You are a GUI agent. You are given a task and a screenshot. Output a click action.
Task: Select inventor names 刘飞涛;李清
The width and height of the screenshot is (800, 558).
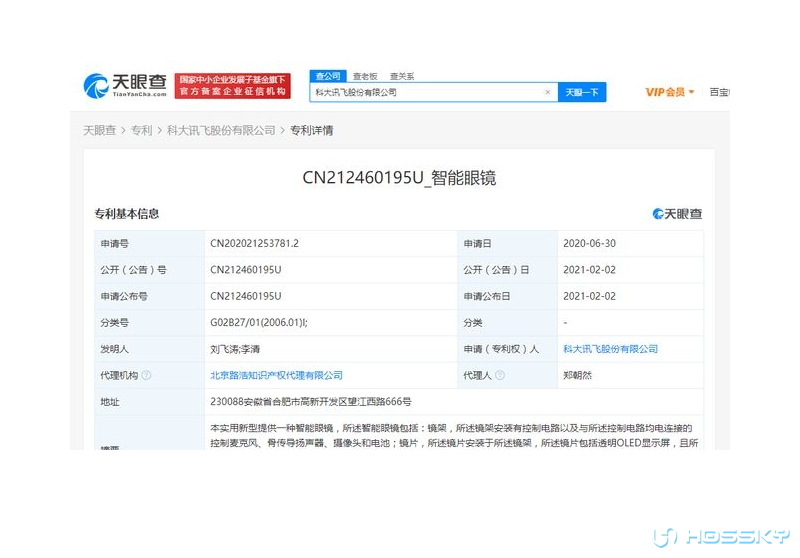click(235, 349)
